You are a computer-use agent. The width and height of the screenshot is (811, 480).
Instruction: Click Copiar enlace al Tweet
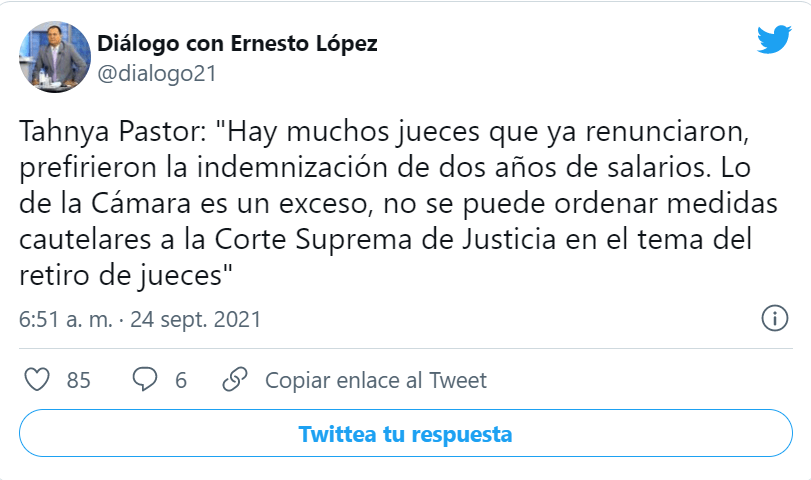(376, 380)
